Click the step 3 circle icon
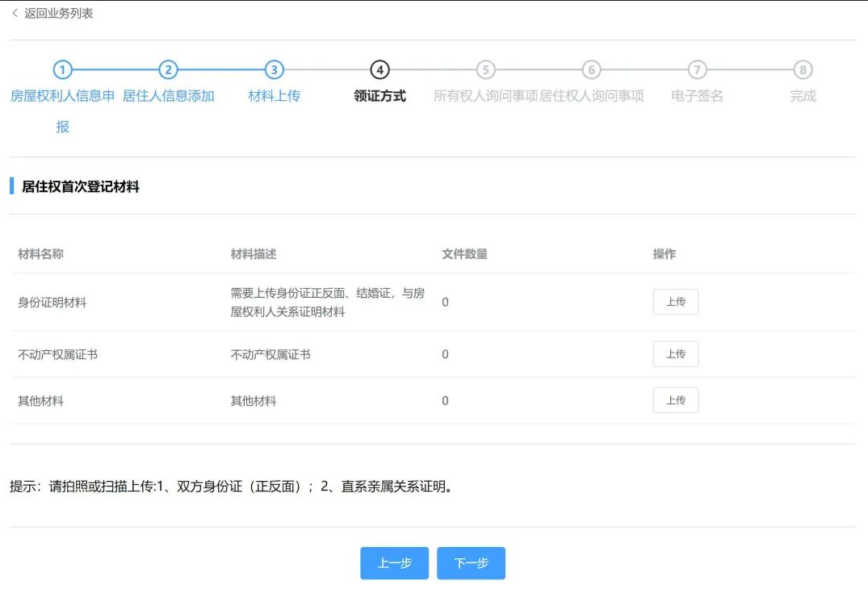Image resolution: width=868 pixels, height=593 pixels. click(x=275, y=70)
